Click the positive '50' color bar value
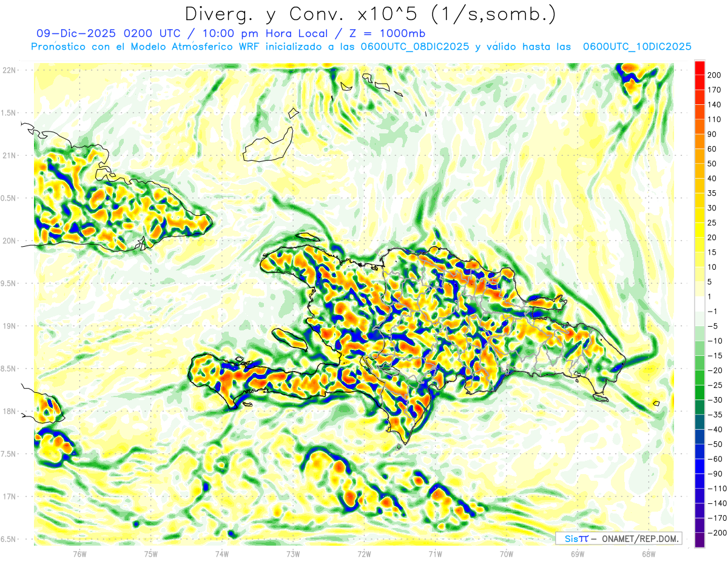The height and width of the screenshot is (562, 728). click(713, 164)
